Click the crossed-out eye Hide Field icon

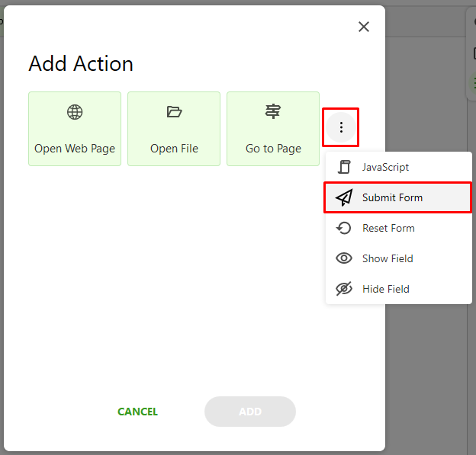tap(344, 289)
